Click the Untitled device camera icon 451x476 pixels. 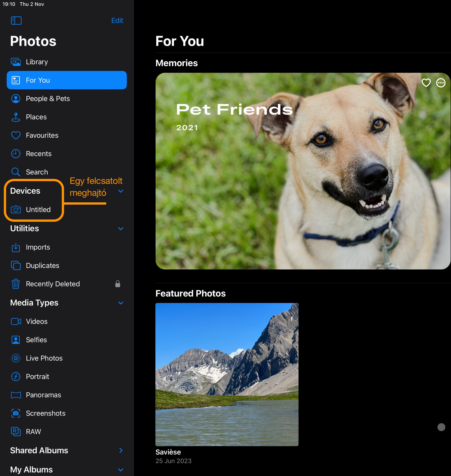[x=16, y=210]
